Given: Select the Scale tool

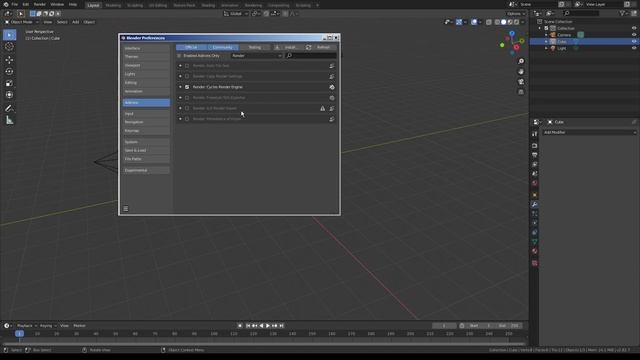Looking at the screenshot, I should [x=9, y=83].
